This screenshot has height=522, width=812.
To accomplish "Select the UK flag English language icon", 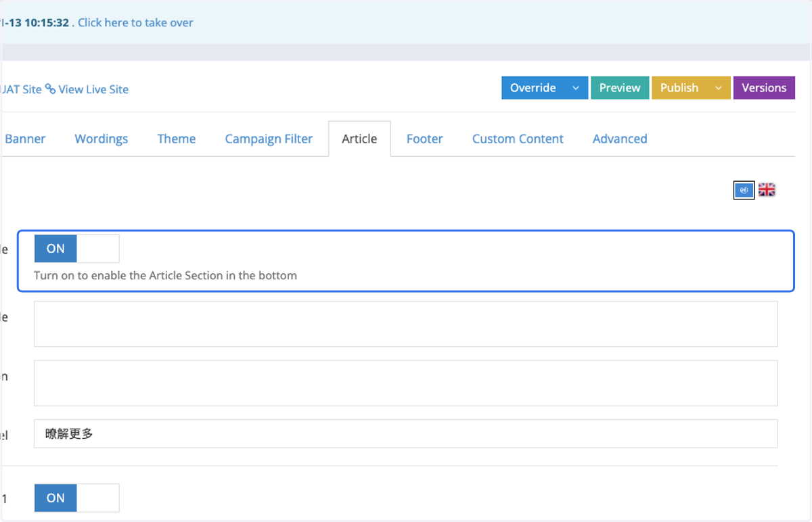I will (767, 190).
